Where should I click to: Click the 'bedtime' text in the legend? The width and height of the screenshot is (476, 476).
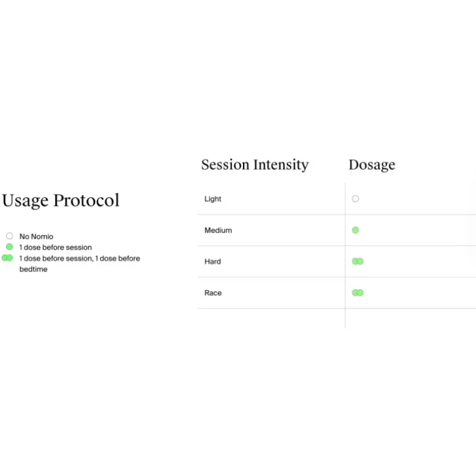[33, 270]
